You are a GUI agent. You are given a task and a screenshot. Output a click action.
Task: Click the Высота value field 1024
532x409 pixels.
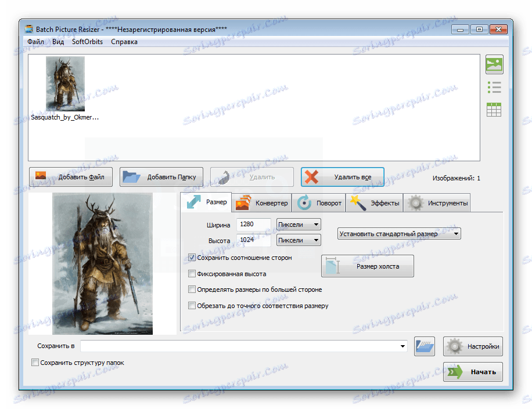(253, 240)
